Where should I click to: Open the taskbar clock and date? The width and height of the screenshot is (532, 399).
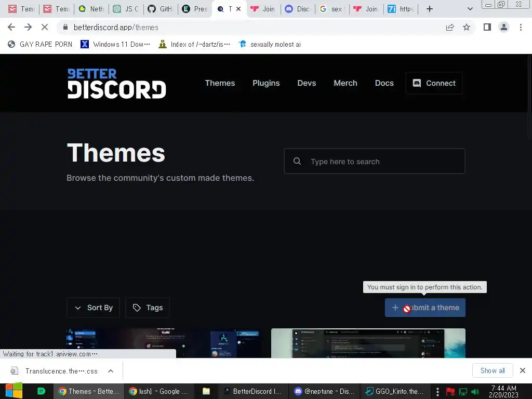[503, 391]
